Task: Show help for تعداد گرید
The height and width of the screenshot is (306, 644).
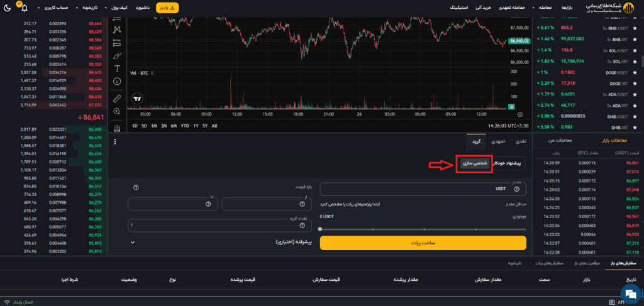Action: coord(303,226)
